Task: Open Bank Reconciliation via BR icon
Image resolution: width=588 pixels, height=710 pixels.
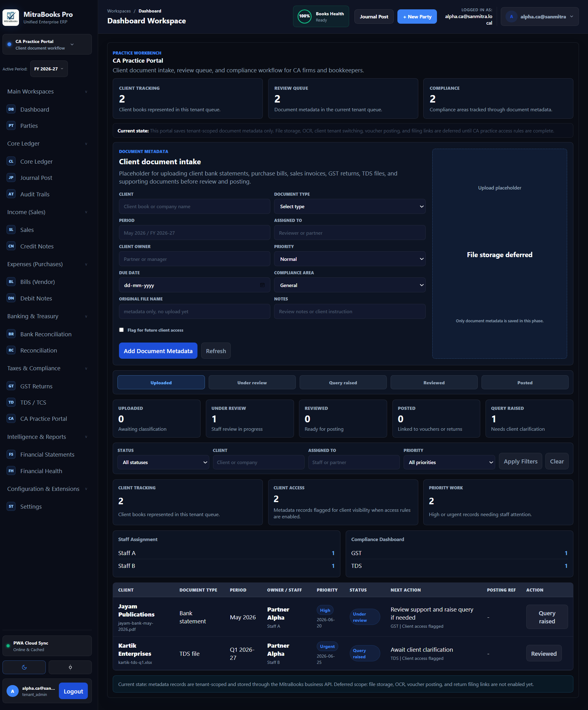Action: coord(11,334)
